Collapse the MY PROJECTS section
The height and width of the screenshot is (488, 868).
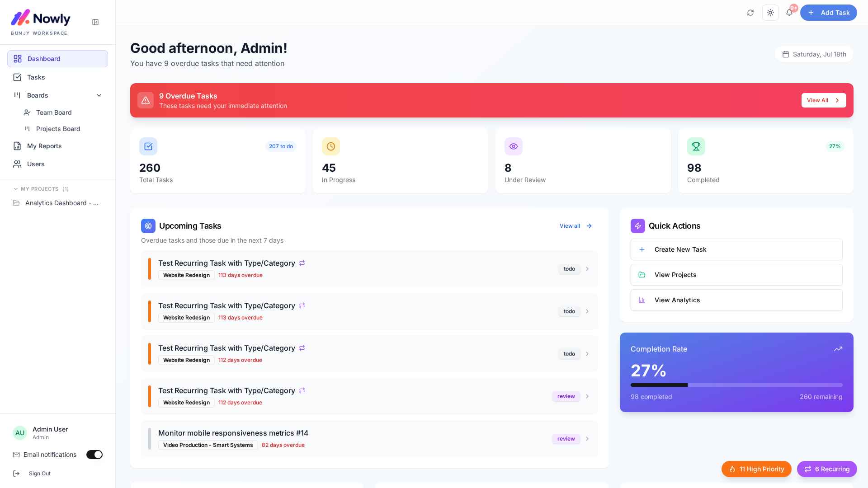pyautogui.click(x=16, y=189)
